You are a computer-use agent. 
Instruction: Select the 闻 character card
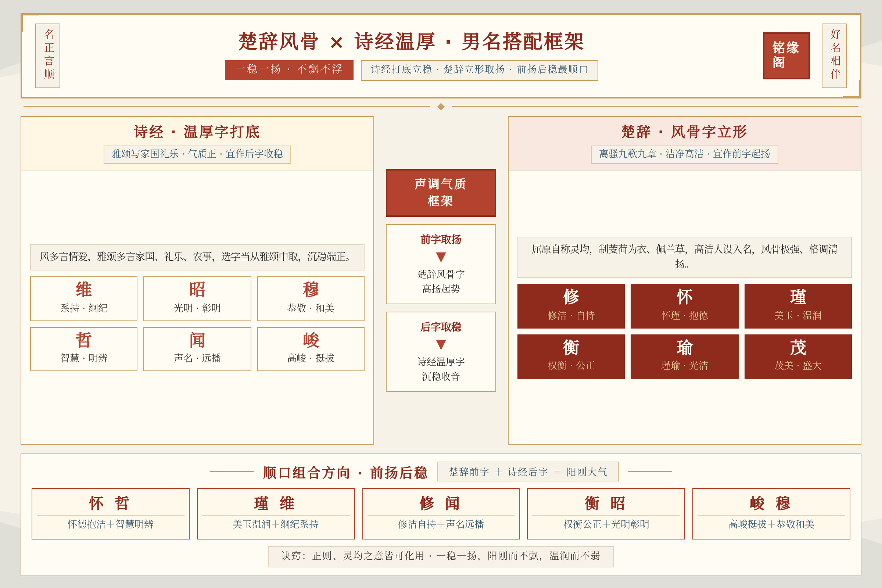tap(197, 349)
